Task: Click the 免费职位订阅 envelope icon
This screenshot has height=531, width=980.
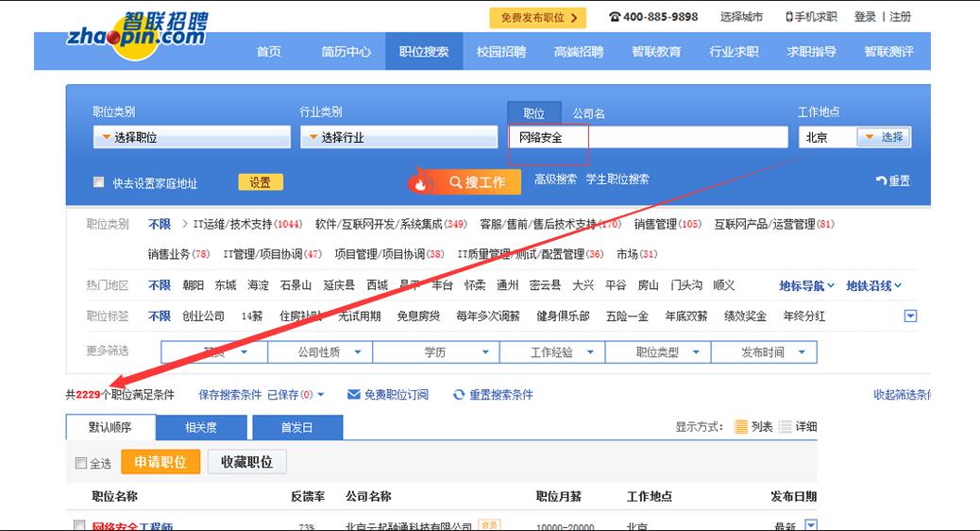Action: (x=354, y=395)
